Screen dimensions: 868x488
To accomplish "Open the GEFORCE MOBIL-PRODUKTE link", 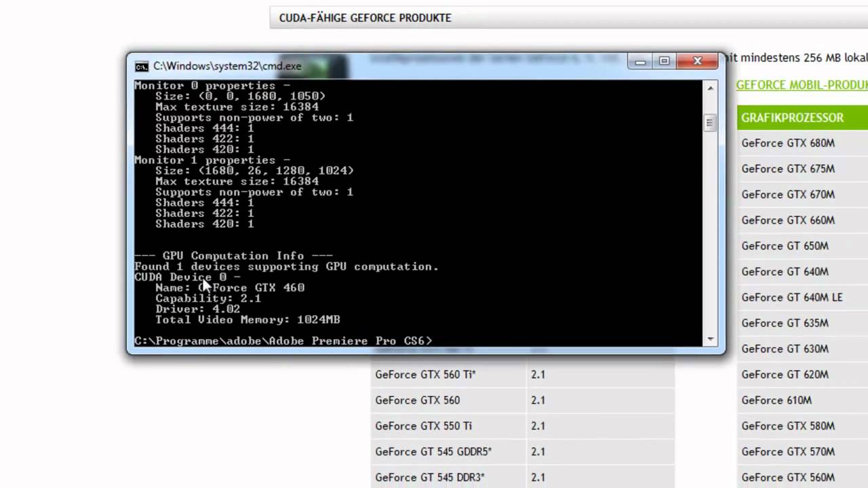I will click(802, 85).
